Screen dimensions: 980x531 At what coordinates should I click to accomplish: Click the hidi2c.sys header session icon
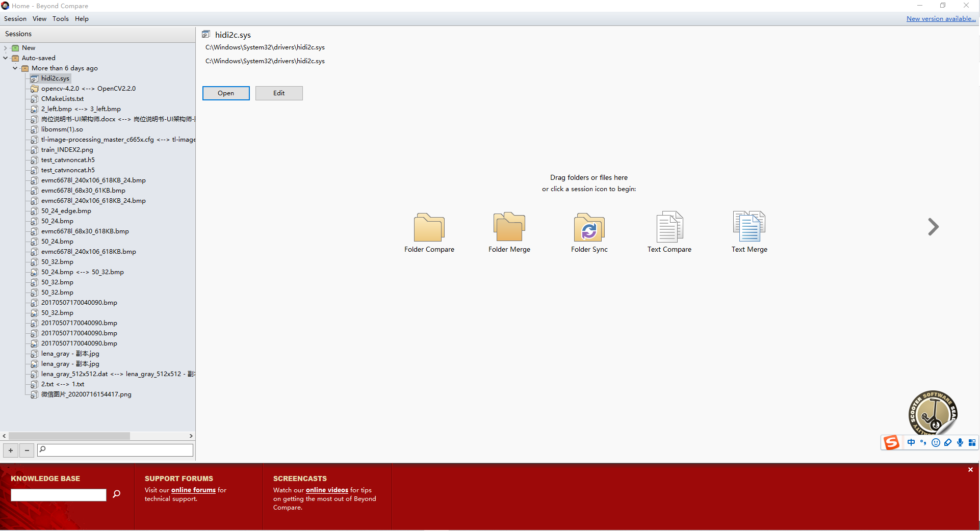click(206, 35)
